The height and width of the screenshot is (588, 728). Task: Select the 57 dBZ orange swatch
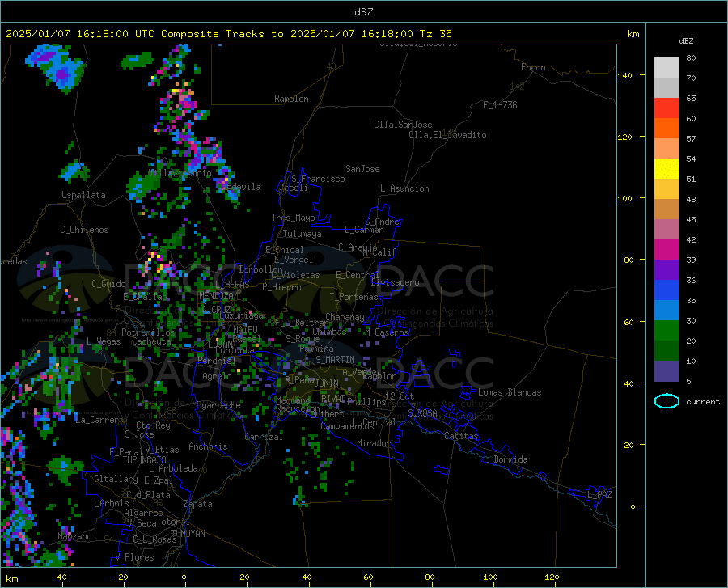pos(667,128)
